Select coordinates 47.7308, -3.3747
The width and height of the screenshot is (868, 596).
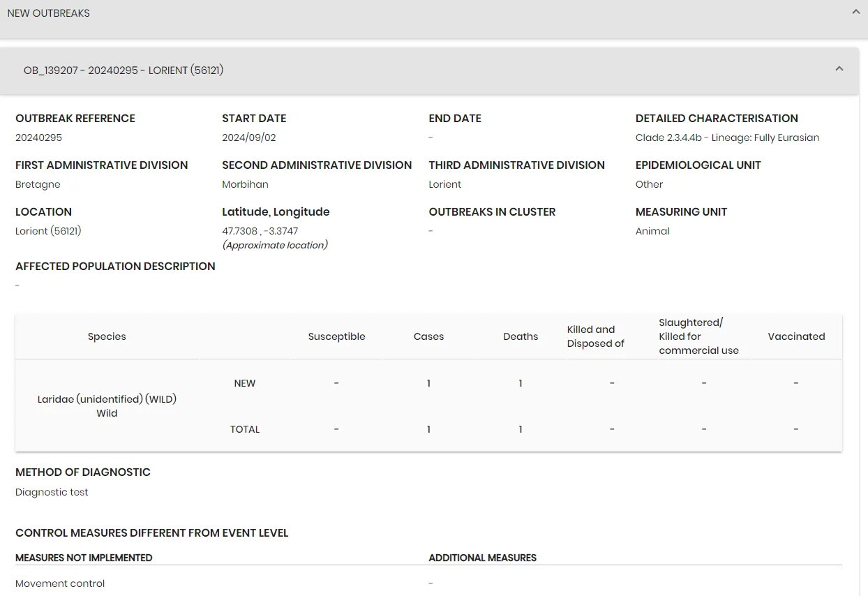click(260, 231)
